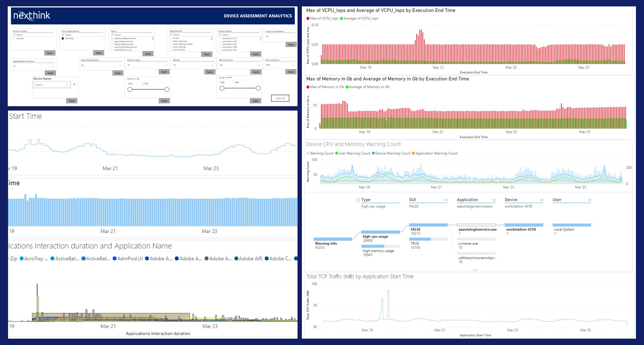Click Apply under the Memory in Gb slider

(164, 101)
